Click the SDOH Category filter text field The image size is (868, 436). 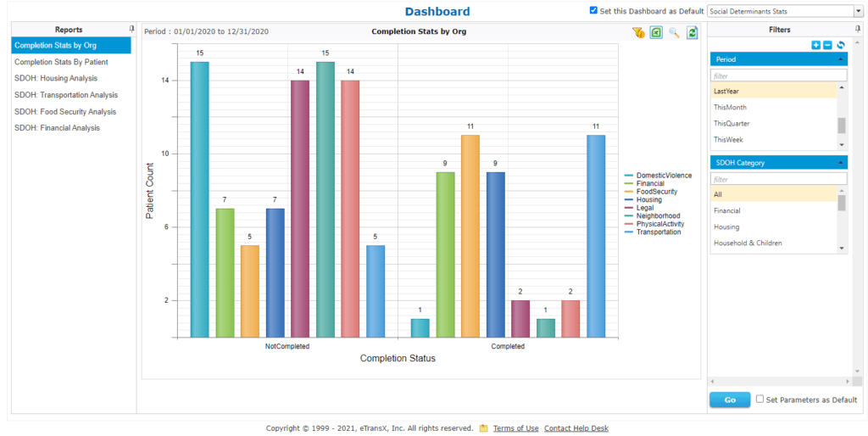(x=778, y=179)
